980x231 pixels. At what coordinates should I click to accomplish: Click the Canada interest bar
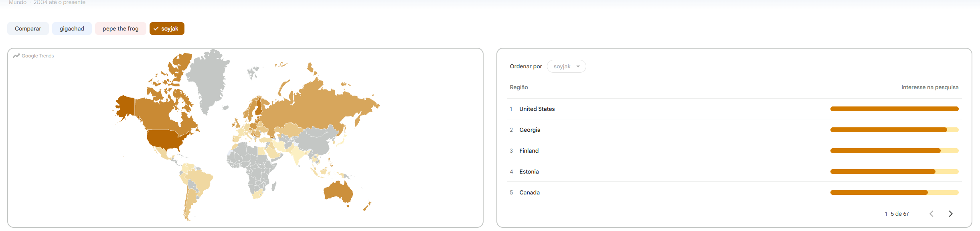coord(895,192)
